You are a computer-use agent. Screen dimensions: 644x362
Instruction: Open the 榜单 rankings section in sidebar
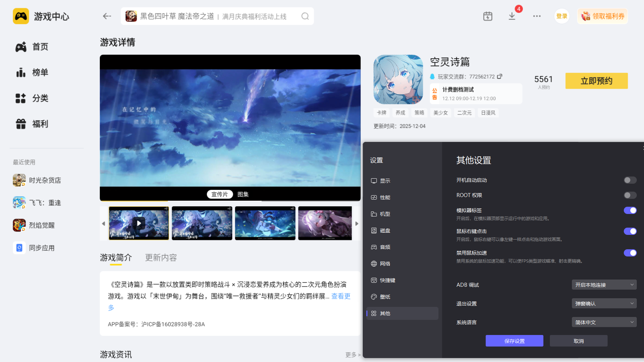(40, 72)
